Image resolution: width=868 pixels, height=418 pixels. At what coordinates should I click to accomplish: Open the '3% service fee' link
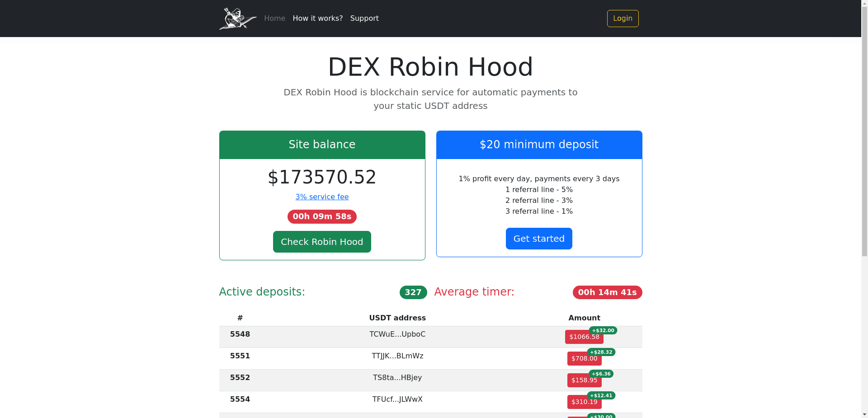click(322, 197)
